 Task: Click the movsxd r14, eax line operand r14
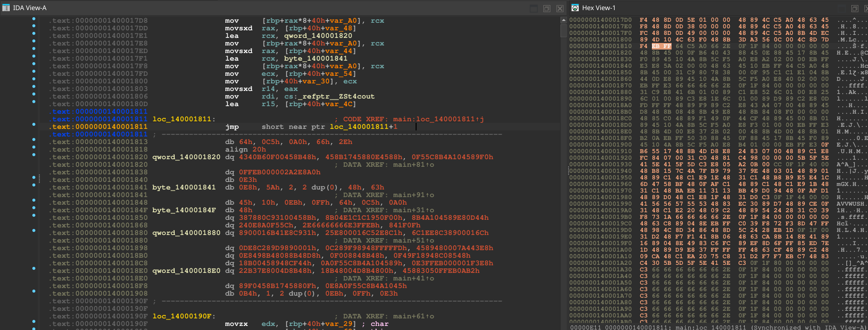click(x=268, y=89)
